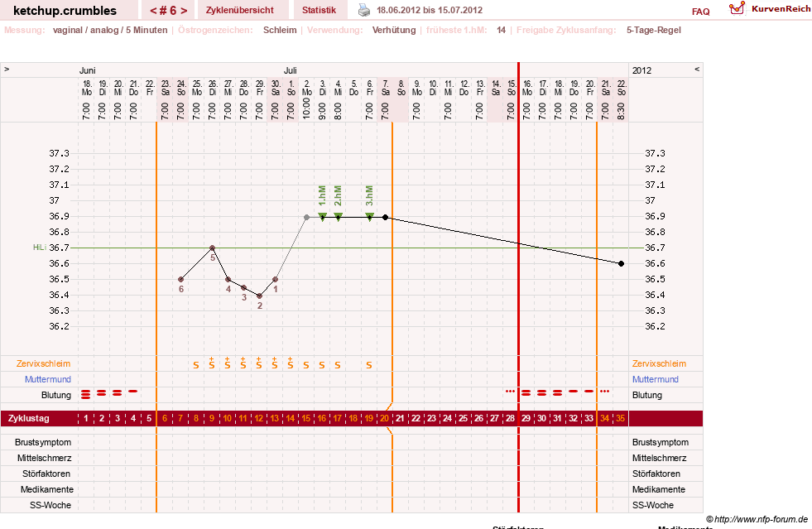Click the Muttermund label on the left

click(48, 379)
